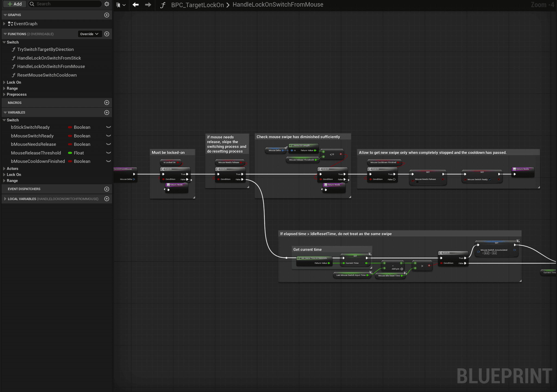Toggle bStickSwitchReady visibility eye icon

click(x=108, y=127)
